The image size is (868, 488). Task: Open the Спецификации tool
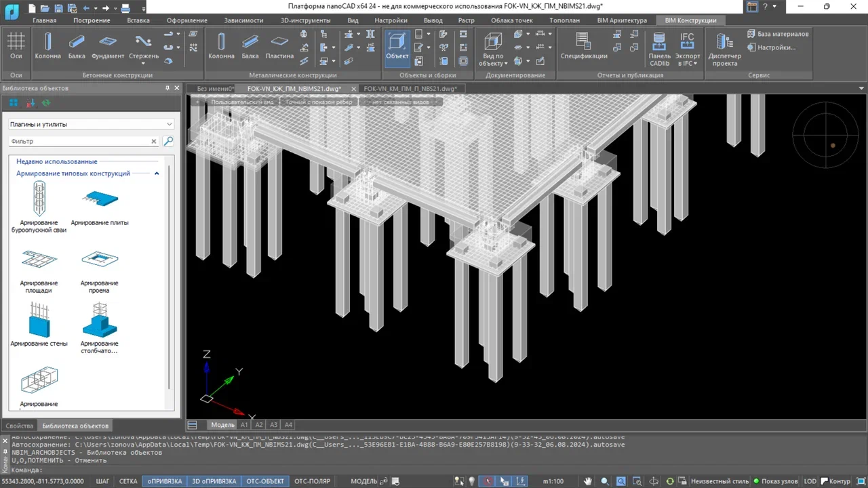pyautogui.click(x=583, y=46)
